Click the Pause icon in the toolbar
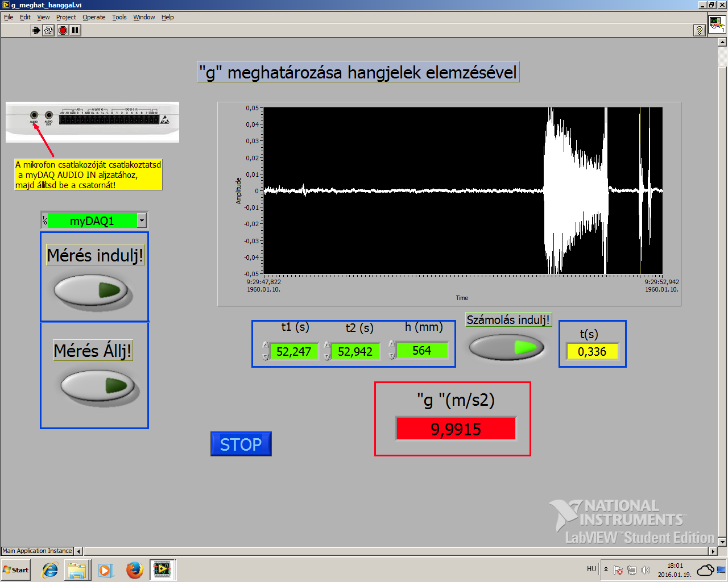The image size is (728, 582). point(76,30)
